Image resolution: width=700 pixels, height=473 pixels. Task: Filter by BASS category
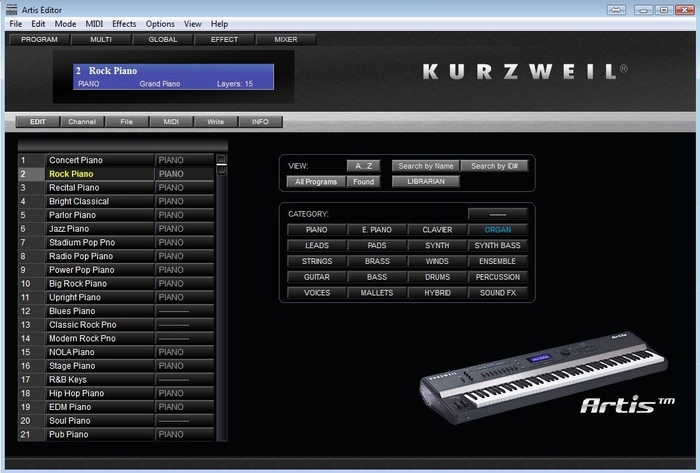tap(377, 277)
